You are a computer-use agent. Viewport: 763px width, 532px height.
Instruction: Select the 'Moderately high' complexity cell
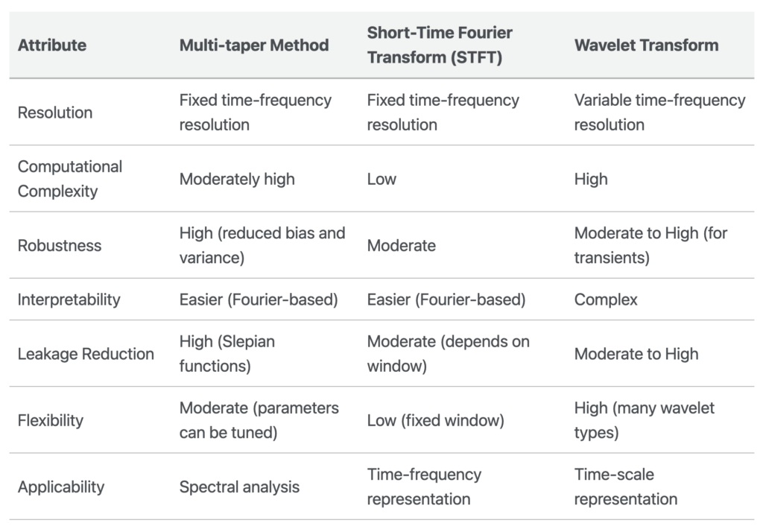pyautogui.click(x=237, y=179)
